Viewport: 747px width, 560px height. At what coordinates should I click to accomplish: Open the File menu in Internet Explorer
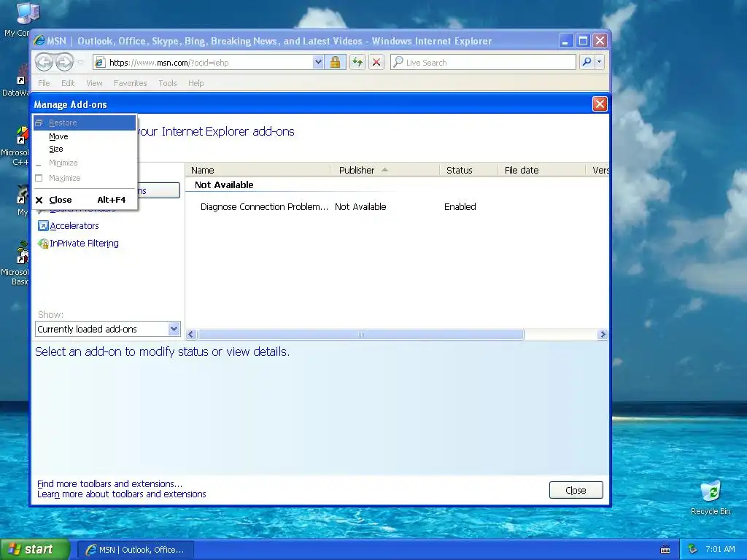coord(44,83)
